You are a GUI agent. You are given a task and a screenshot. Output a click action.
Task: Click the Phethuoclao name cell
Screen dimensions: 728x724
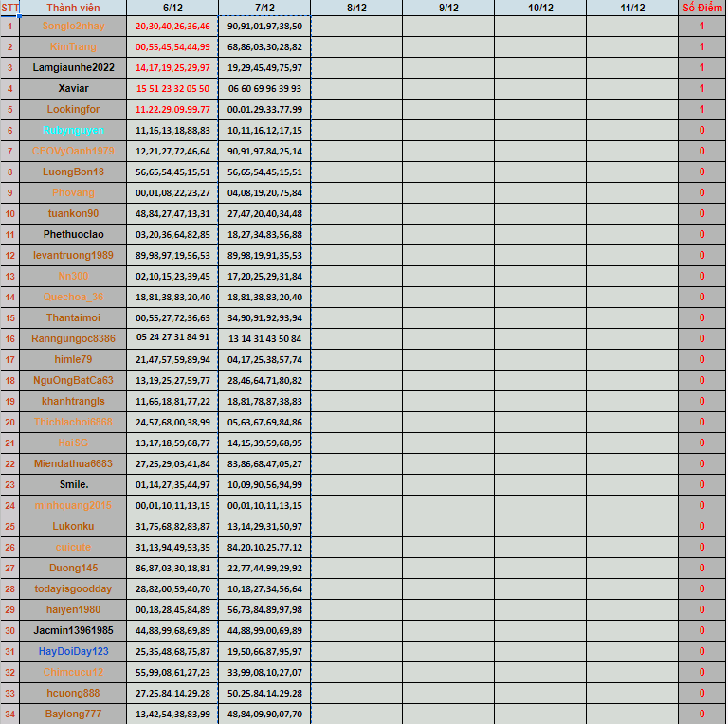coord(73,234)
